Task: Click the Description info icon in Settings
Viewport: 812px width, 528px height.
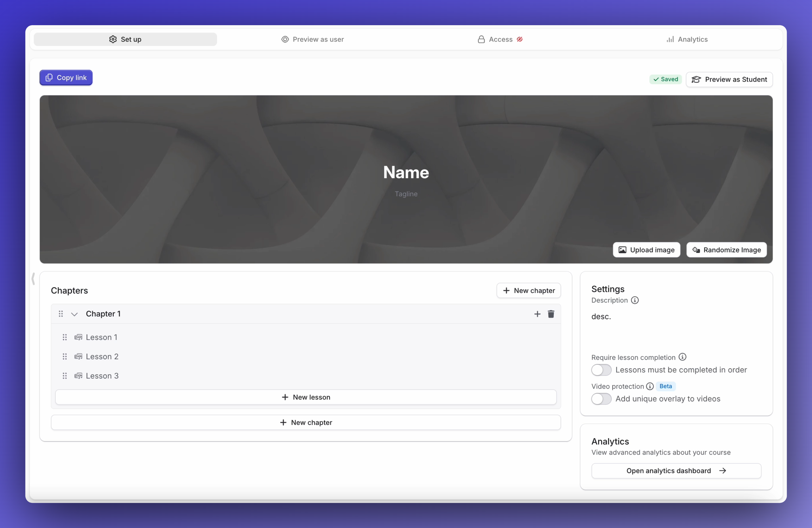Action: click(x=635, y=300)
